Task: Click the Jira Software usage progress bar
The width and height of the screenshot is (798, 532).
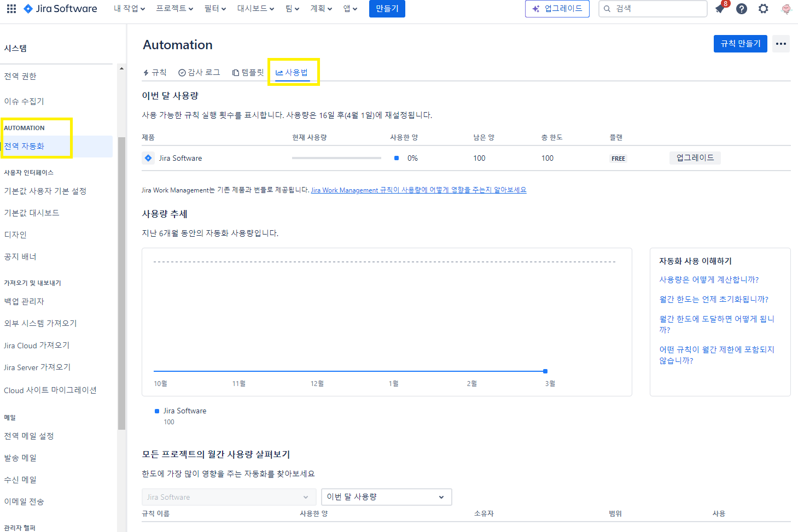Action: (336, 158)
